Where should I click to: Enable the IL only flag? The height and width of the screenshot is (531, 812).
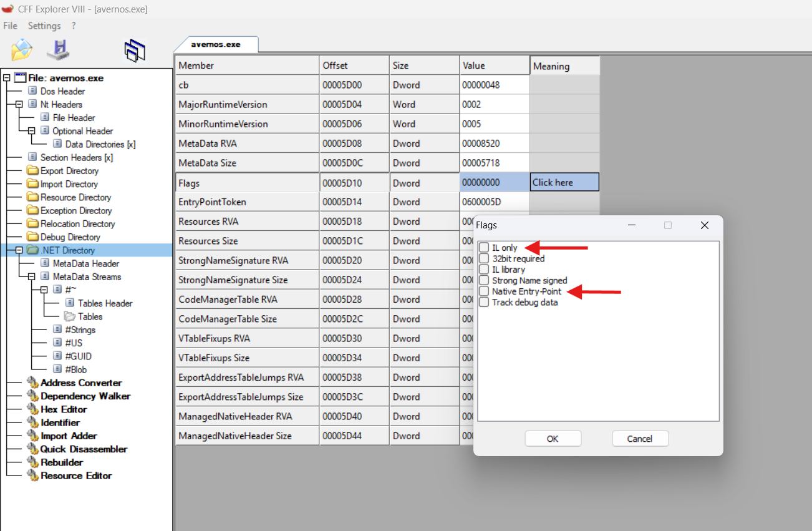[x=484, y=247]
